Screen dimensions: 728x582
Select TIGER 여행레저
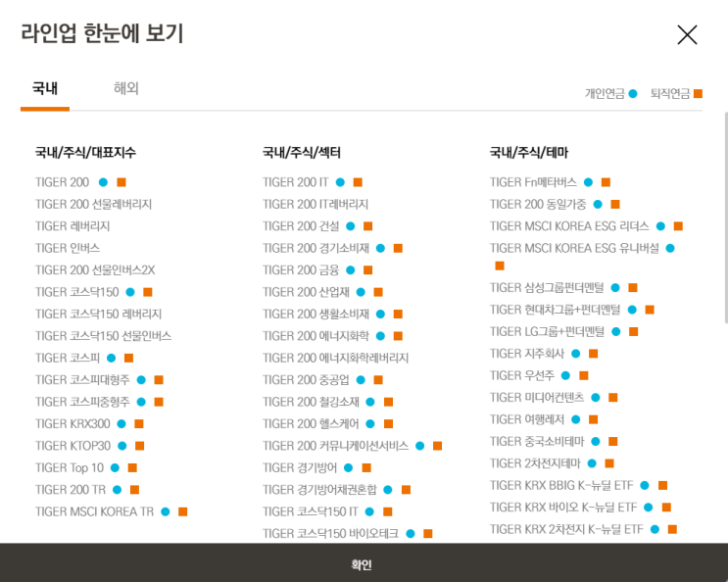pyautogui.click(x=527, y=419)
